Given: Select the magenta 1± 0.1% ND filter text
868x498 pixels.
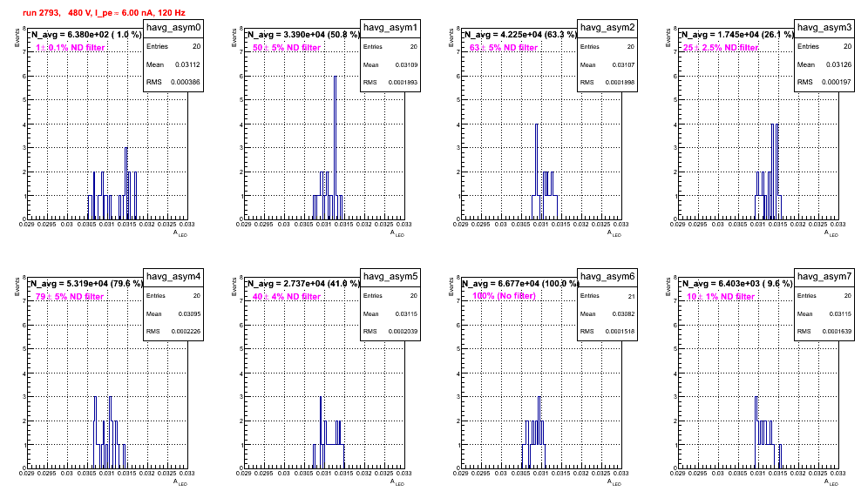Looking at the screenshot, I should pos(71,48).
